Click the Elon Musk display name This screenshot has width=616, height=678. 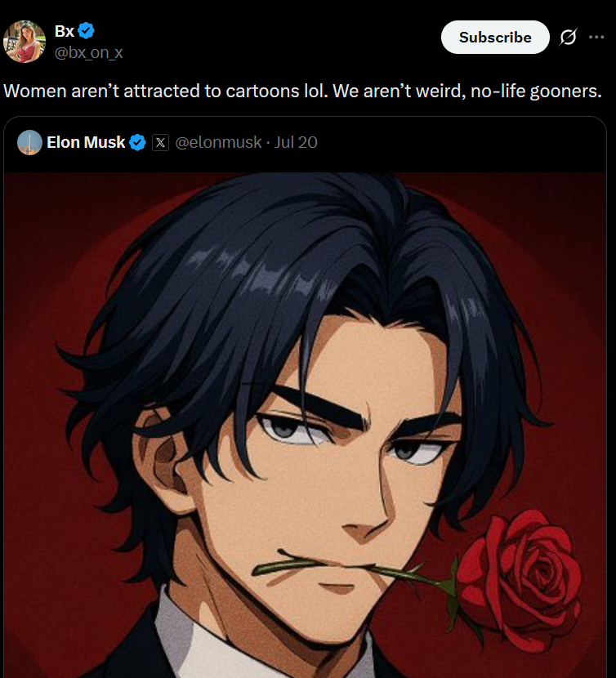coord(86,142)
